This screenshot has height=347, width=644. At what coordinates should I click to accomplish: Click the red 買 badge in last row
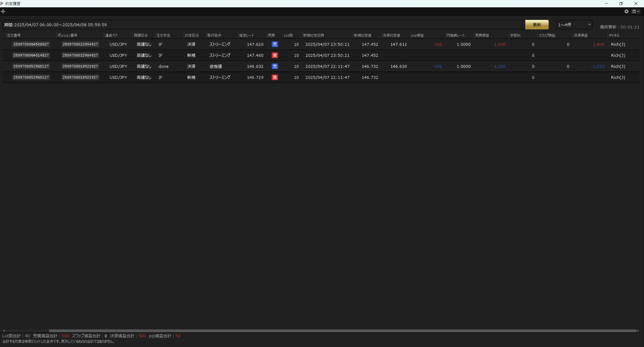[275, 77]
